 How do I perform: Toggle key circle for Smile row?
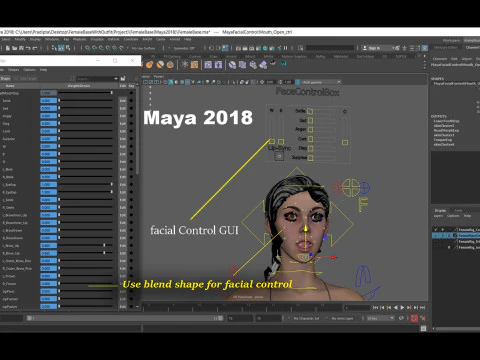(131, 100)
